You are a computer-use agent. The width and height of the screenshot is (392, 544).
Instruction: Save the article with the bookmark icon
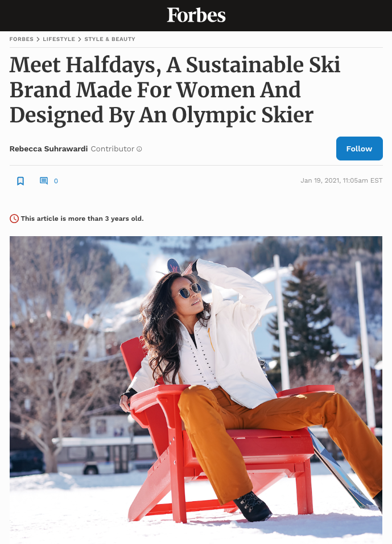pyautogui.click(x=20, y=181)
